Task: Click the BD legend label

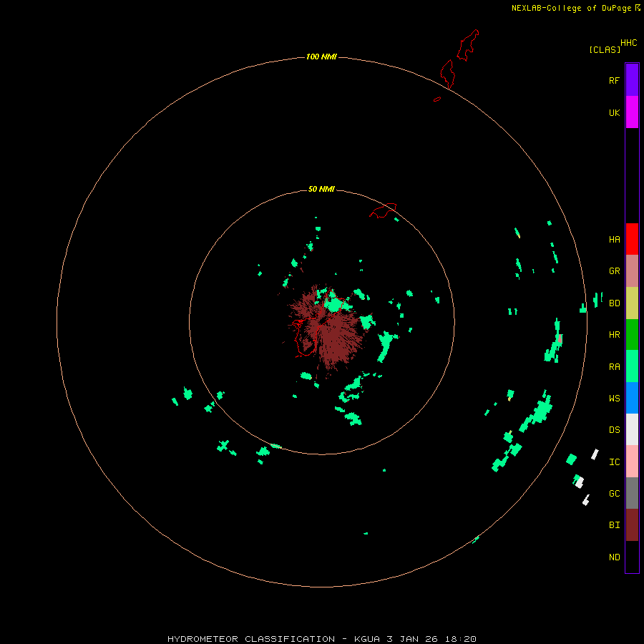Action: [614, 303]
